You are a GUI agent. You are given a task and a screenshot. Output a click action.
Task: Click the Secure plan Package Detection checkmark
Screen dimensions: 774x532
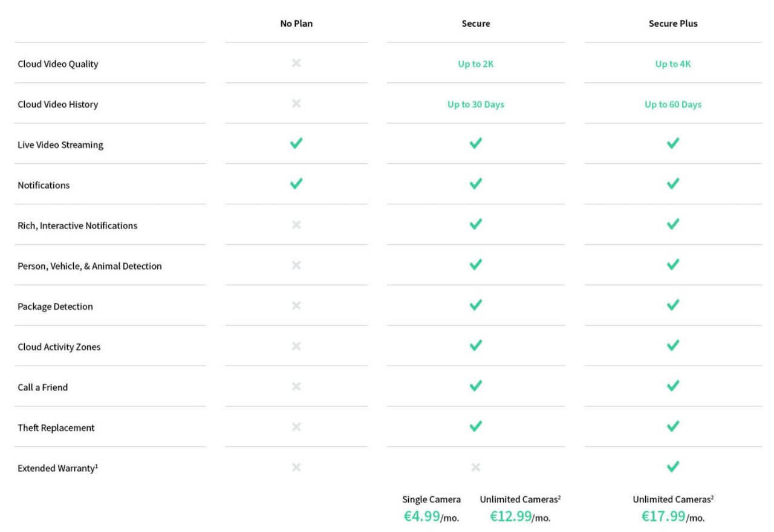[476, 305]
